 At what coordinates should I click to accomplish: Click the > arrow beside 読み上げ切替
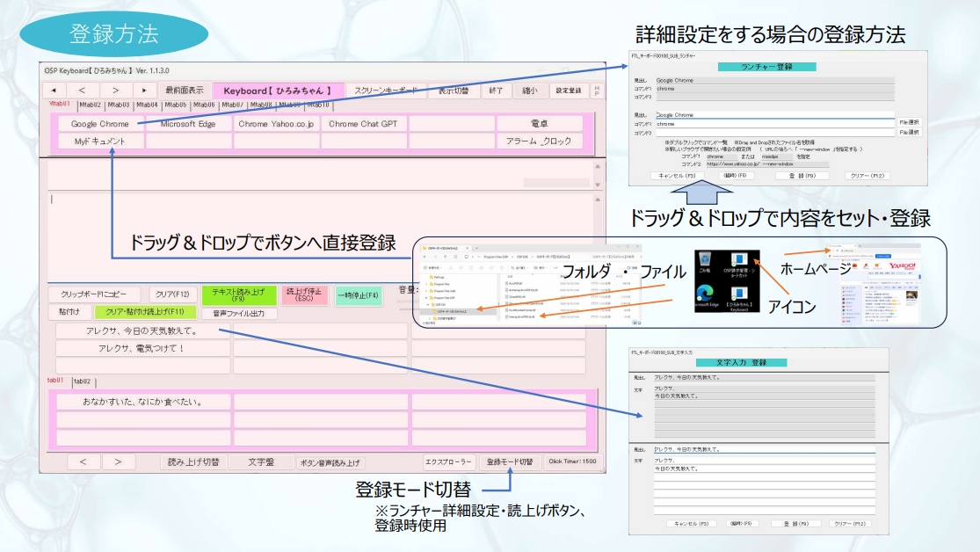click(x=118, y=462)
